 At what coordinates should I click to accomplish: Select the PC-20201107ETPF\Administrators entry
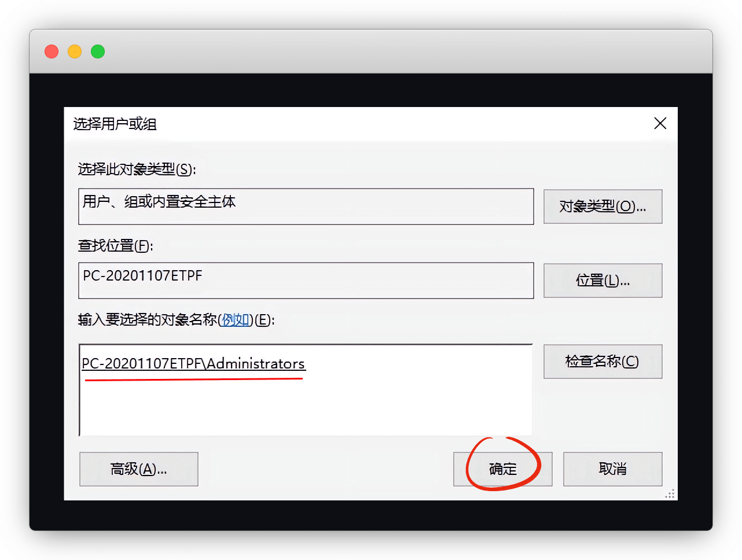(193, 364)
